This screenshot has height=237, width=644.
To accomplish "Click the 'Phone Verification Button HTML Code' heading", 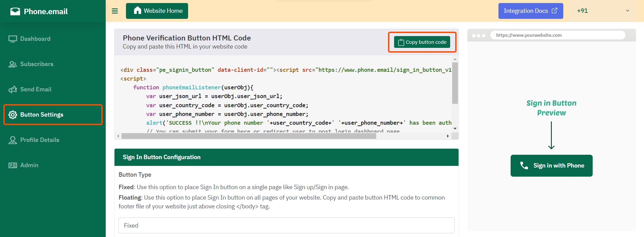I will click(x=187, y=38).
